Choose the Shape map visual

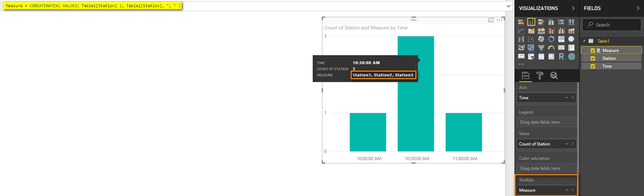[x=531, y=48]
